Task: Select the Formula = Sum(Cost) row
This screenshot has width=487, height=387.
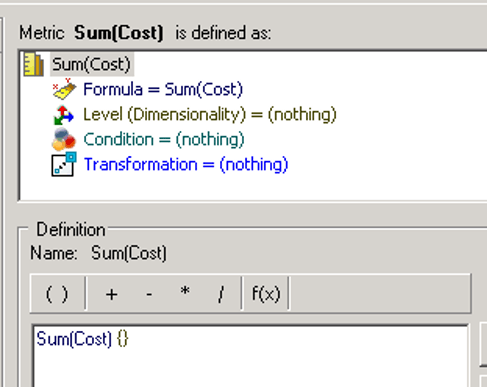Action: [163, 89]
